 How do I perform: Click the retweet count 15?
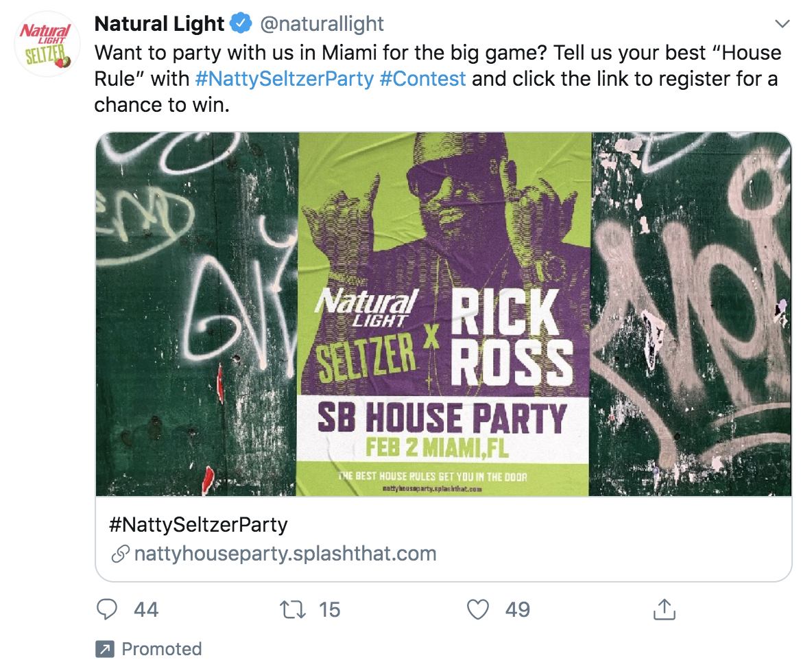(329, 609)
